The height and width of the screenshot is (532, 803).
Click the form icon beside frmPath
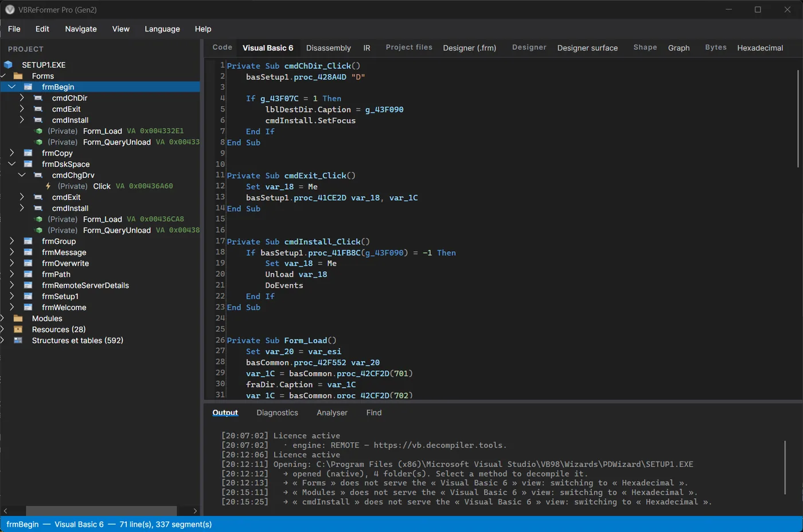pyautogui.click(x=28, y=275)
